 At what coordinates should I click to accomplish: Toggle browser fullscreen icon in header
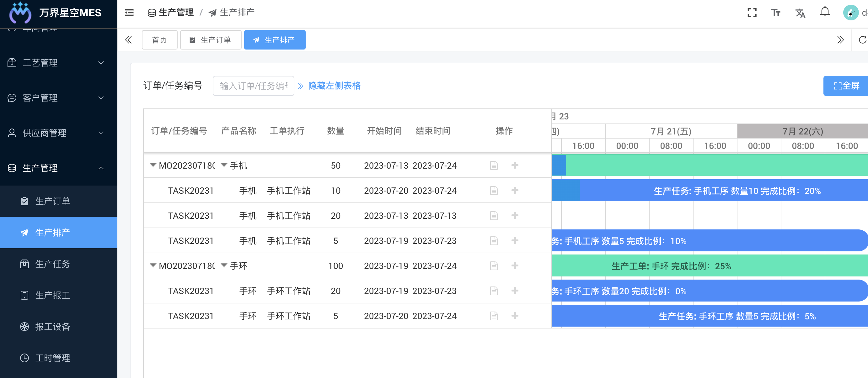coord(752,13)
